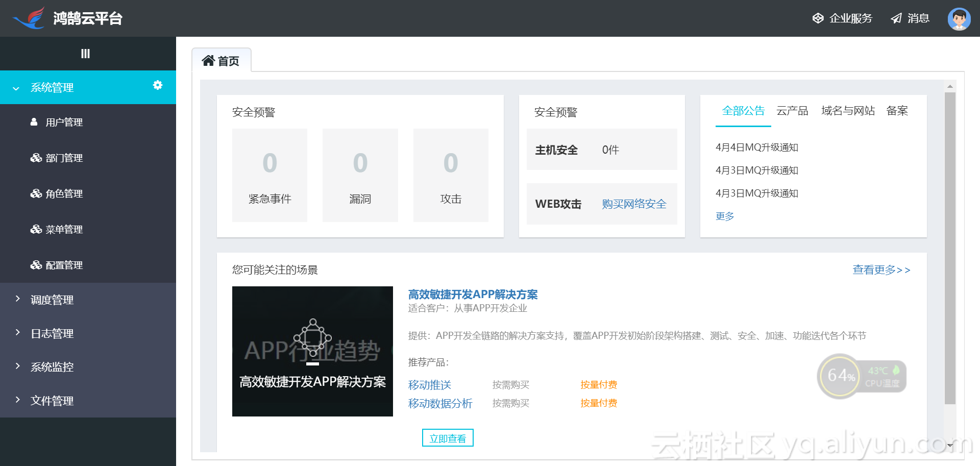Click the 64% CPU usage widget
Image resolution: width=980 pixels, height=466 pixels.
(x=862, y=377)
